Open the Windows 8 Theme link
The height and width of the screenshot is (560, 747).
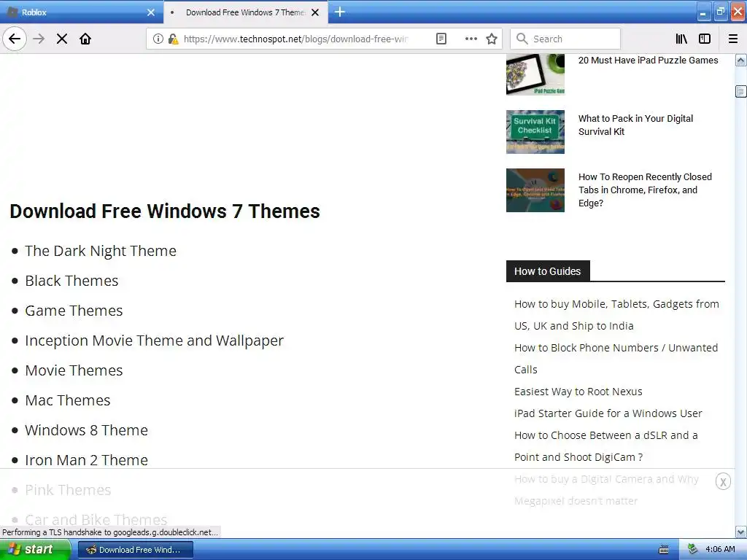click(x=87, y=430)
